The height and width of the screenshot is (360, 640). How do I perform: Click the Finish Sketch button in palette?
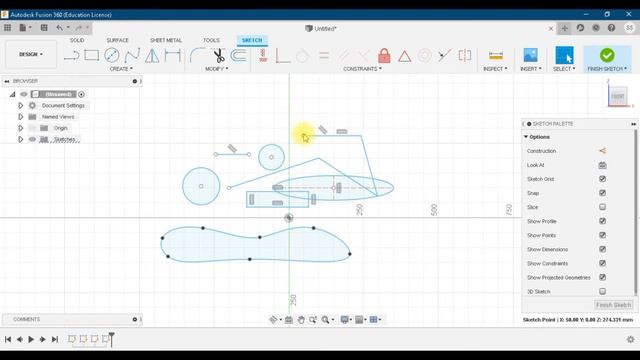point(613,305)
